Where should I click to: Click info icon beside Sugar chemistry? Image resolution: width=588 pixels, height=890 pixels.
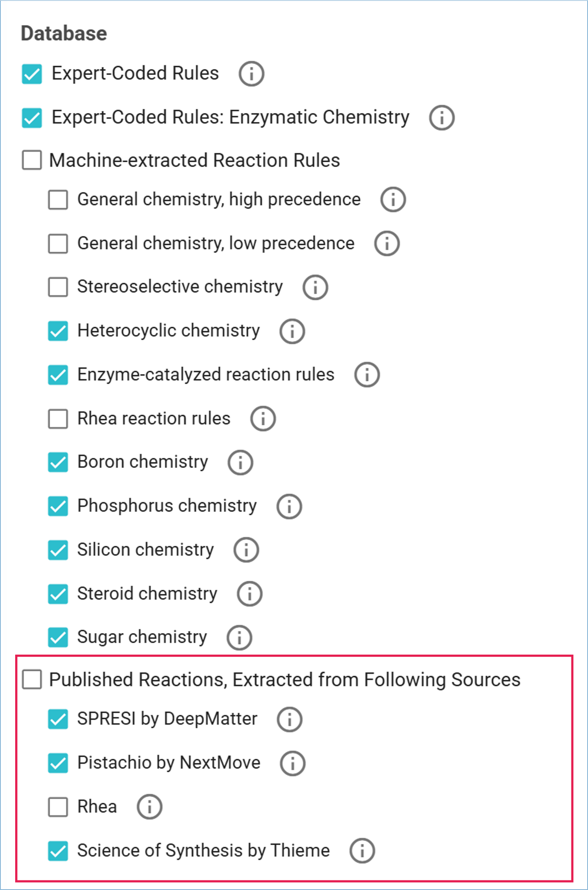239,638
